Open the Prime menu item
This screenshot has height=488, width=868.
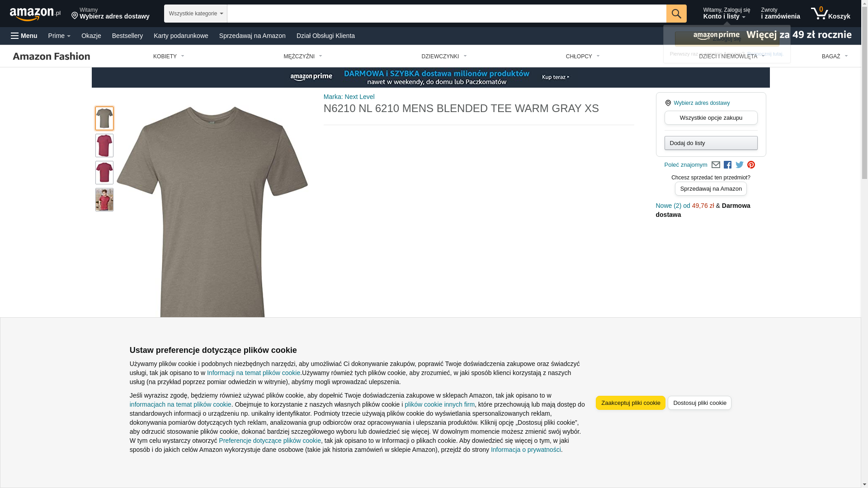(x=59, y=36)
